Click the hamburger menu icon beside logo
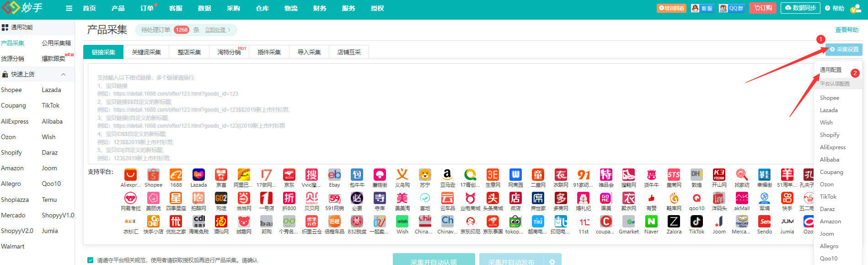 pos(69,8)
